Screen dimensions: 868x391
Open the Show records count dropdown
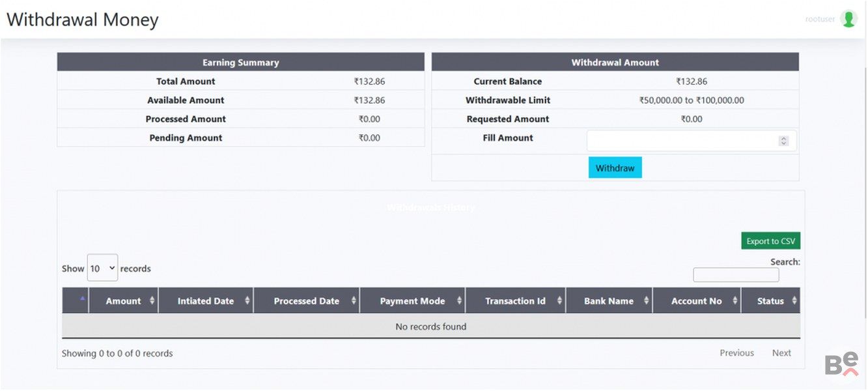click(x=102, y=268)
